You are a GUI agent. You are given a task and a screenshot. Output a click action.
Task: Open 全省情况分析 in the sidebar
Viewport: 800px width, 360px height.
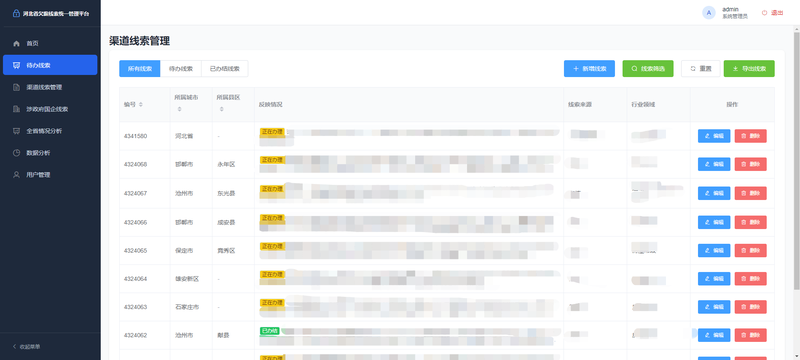pos(50,131)
